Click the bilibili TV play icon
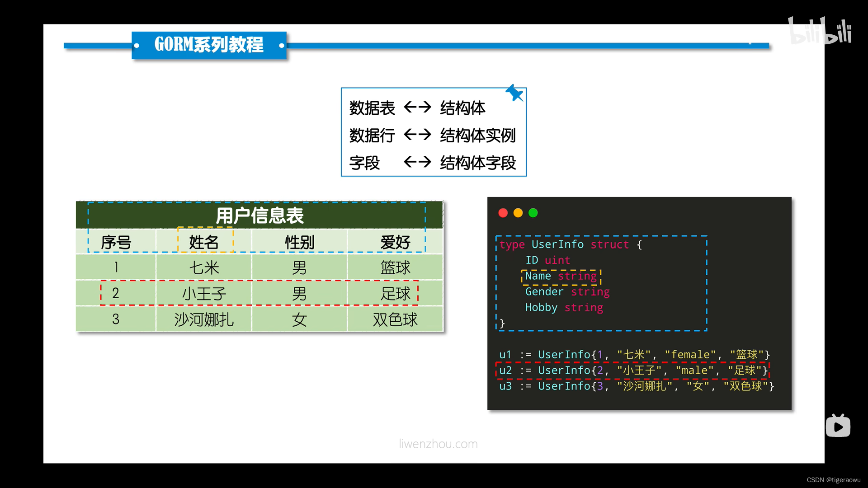Viewport: 868px width, 488px height. (838, 426)
